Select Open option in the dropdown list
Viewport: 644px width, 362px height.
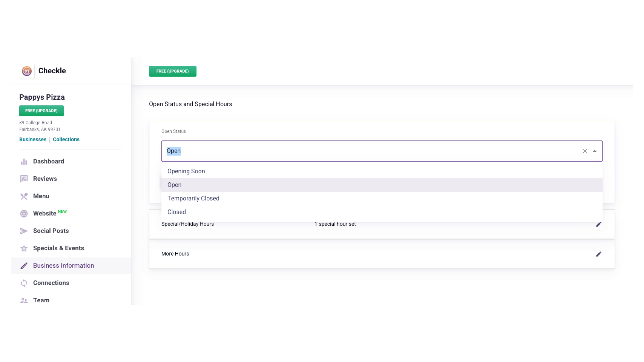(382, 185)
